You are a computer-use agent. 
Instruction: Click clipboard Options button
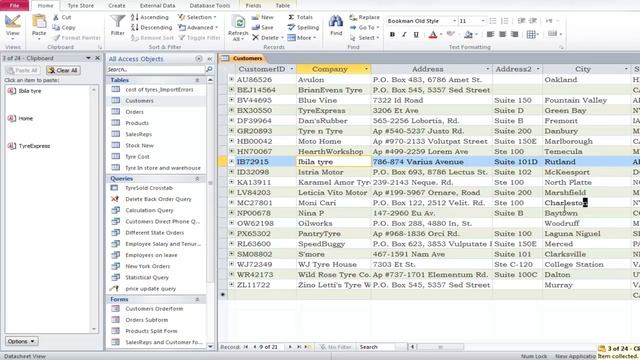point(21,341)
